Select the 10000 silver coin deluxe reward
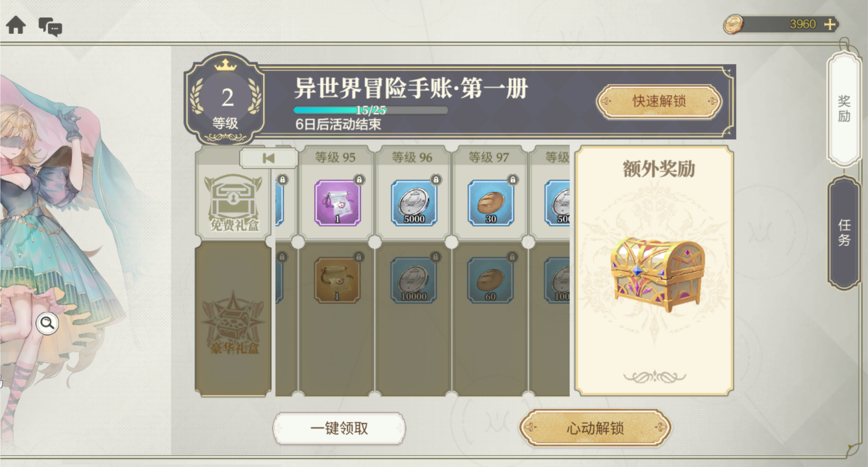Viewport: 868px width, 467px height. pos(413,280)
